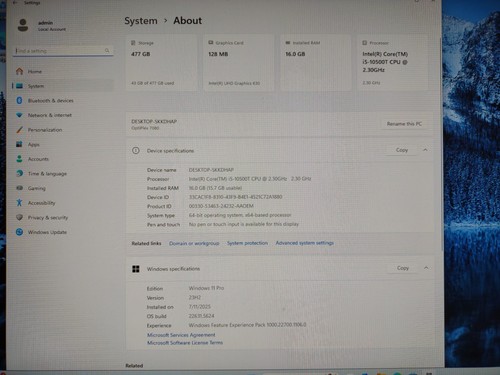
Task: Collapse the Windows specifications section
Action: (x=426, y=268)
